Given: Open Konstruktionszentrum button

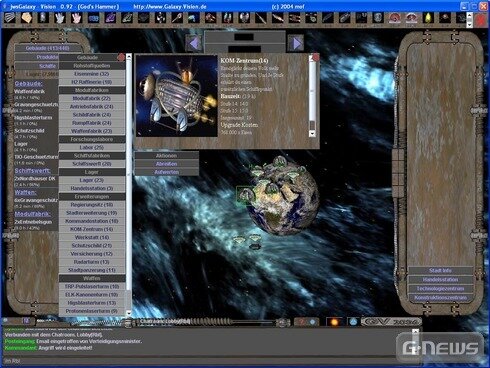Looking at the screenshot, I should click(440, 297).
